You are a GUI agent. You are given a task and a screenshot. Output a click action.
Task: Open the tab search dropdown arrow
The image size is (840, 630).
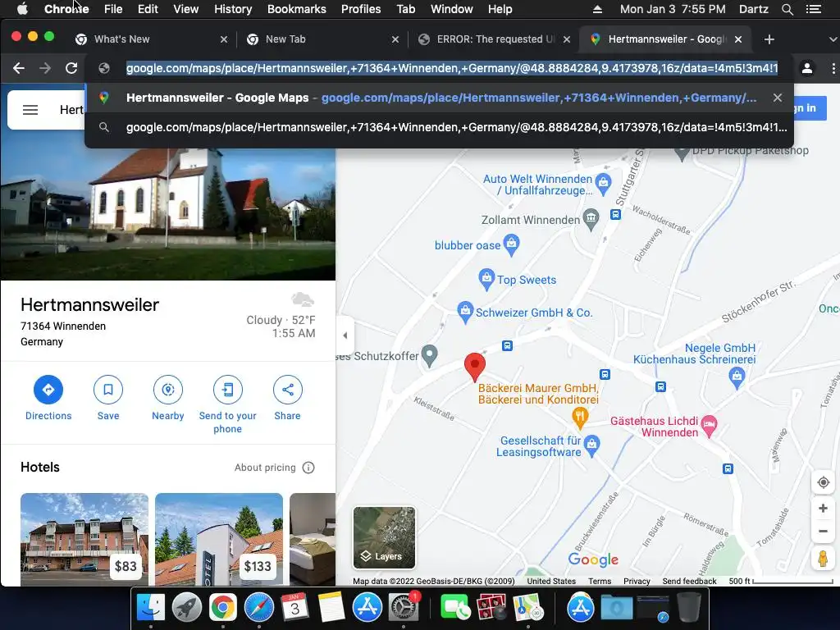click(x=833, y=39)
